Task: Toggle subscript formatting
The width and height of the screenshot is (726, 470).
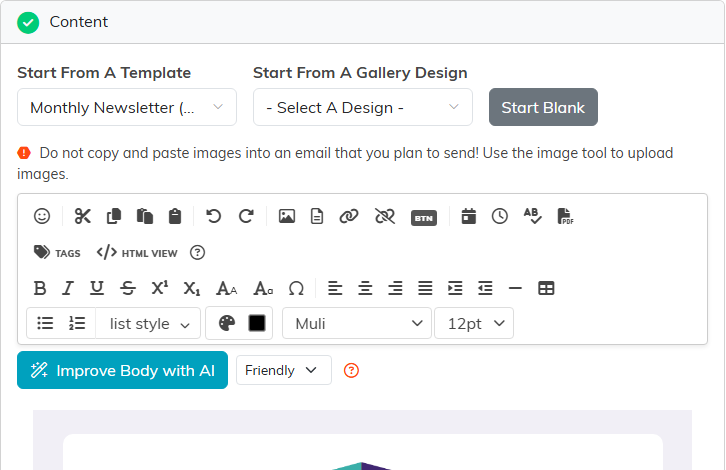Action: click(191, 288)
